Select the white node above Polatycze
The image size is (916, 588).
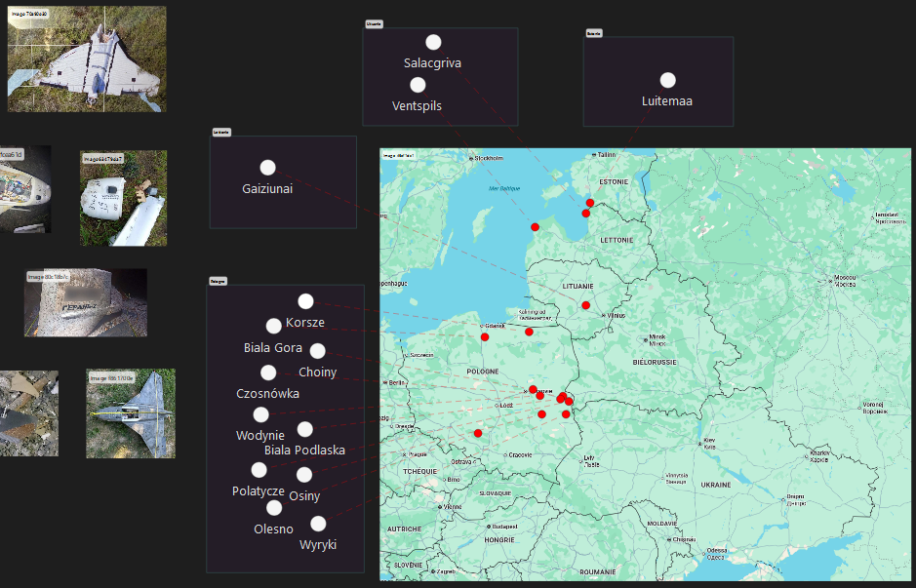[259, 471]
